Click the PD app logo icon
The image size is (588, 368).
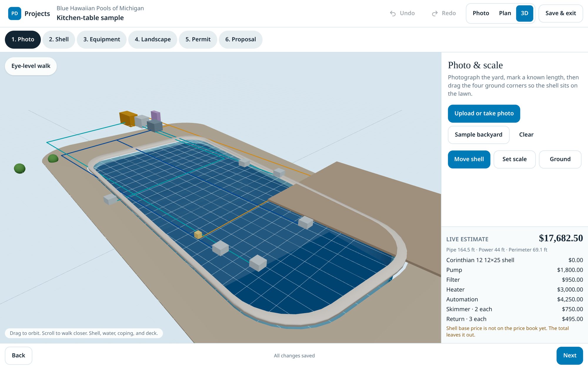[14, 14]
